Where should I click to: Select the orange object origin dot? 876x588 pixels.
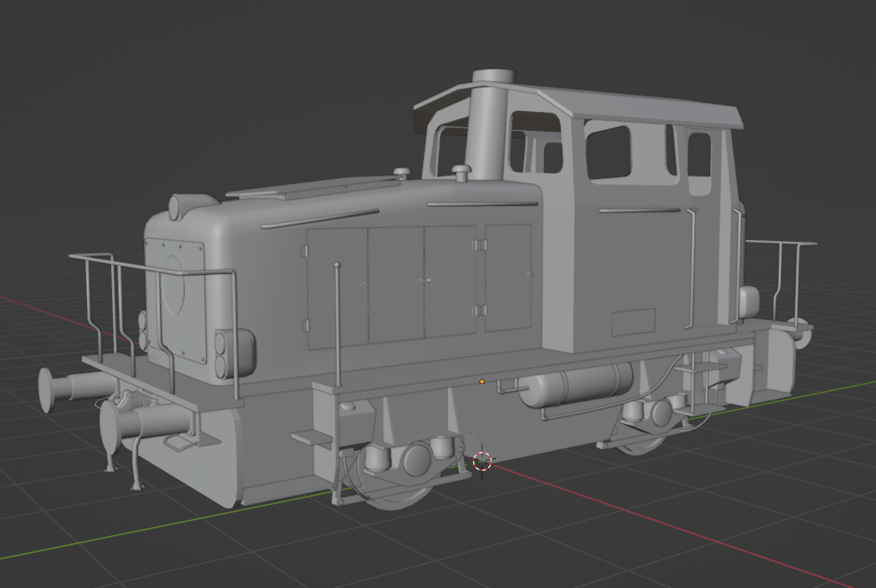click(x=482, y=381)
